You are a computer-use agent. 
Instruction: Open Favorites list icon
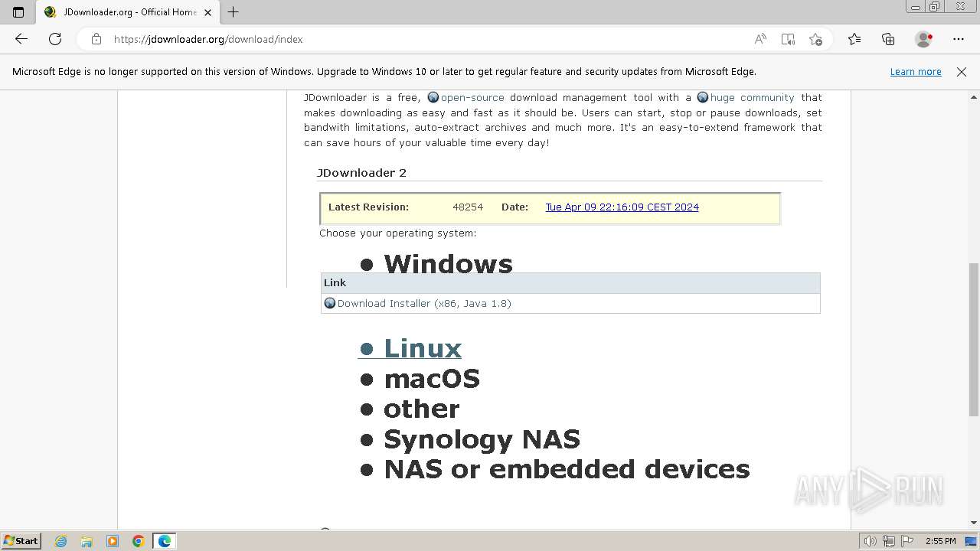tap(854, 39)
